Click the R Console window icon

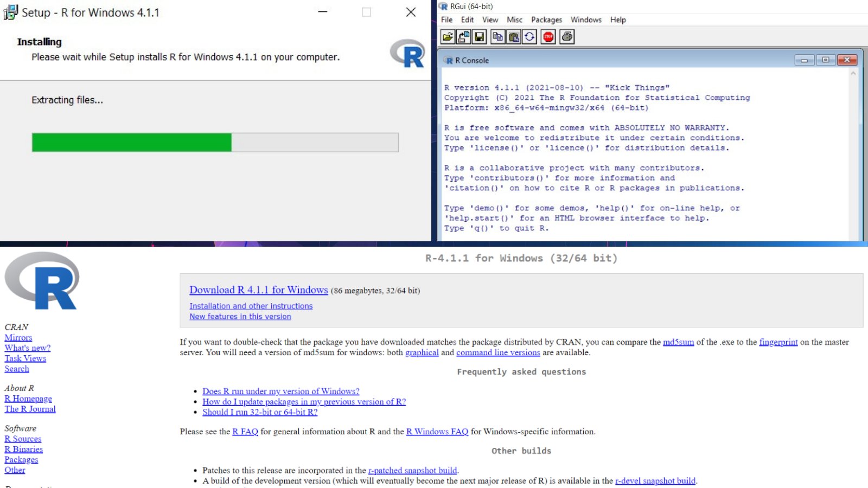click(449, 60)
